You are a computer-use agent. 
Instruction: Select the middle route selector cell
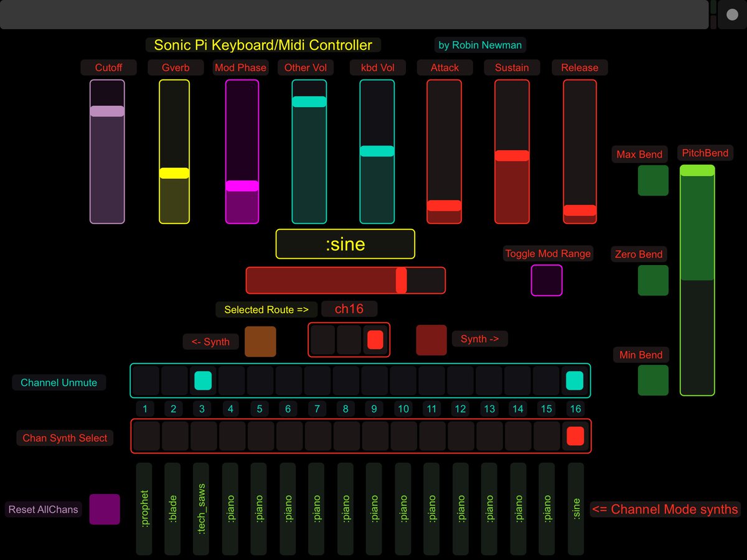349,340
